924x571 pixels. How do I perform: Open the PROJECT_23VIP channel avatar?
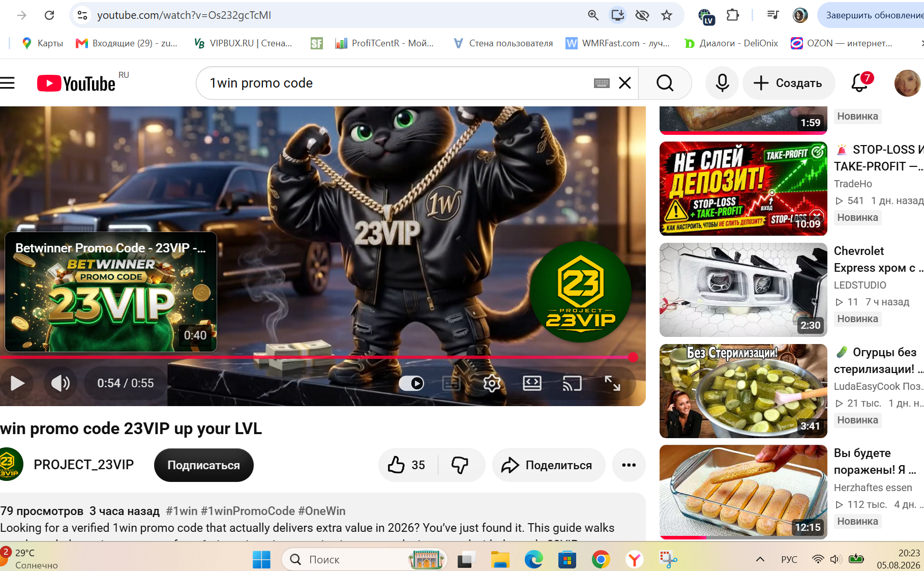[11, 465]
